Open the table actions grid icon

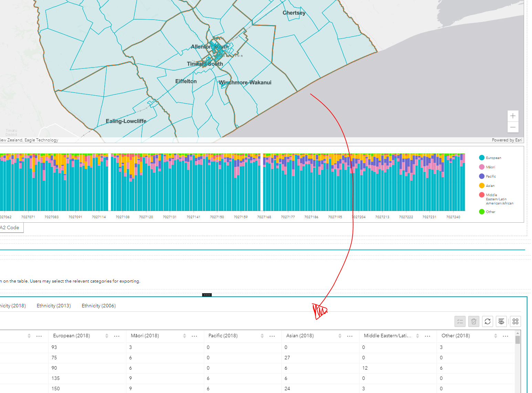[515, 321]
